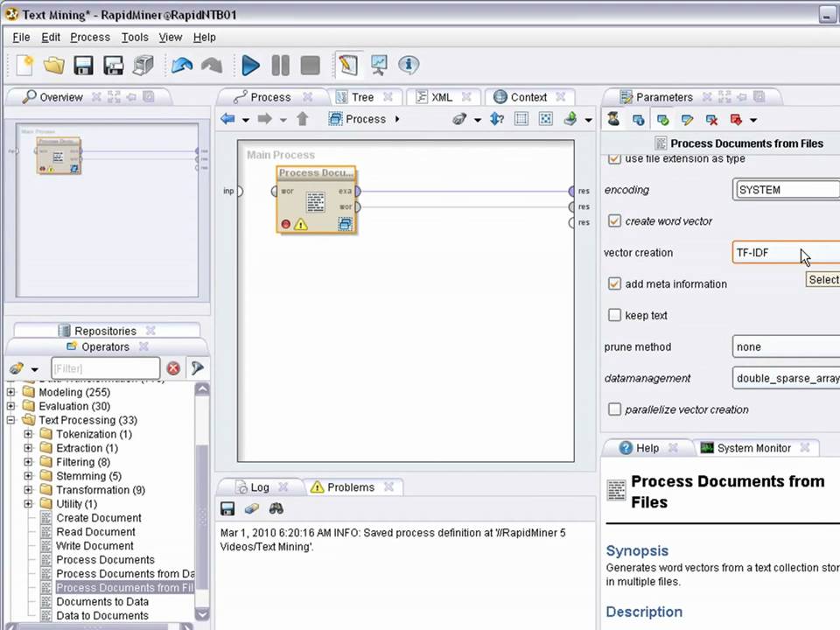Click the Overview panel process thumbnail
This screenshot has height=630, width=840.
pyautogui.click(x=59, y=156)
